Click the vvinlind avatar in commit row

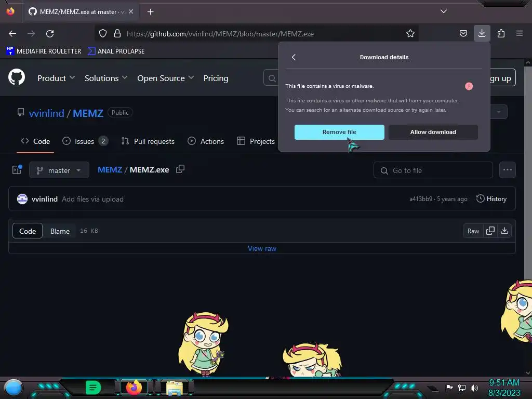coord(22,199)
